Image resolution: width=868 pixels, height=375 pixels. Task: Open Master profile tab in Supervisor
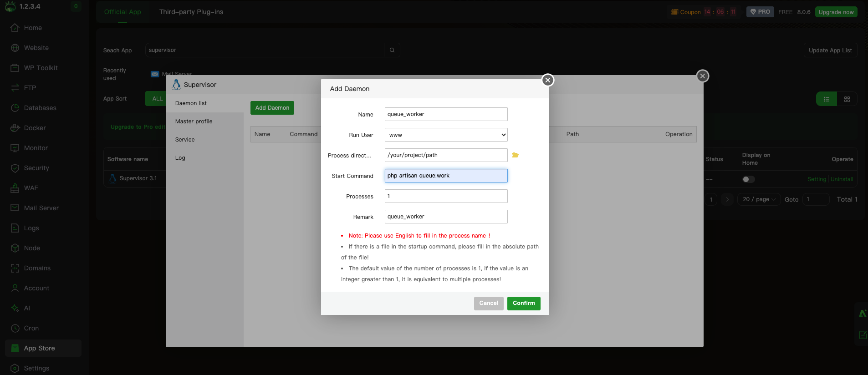(x=205, y=122)
